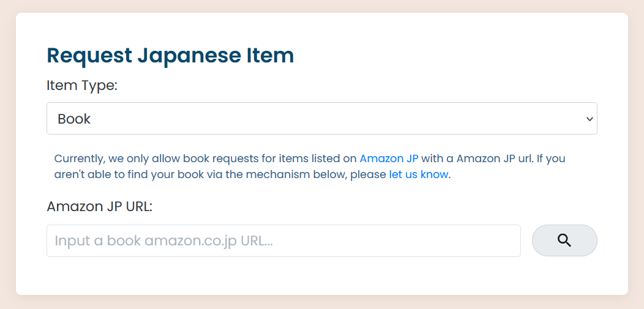644x309 pixels.
Task: Click the word 'Item' in the page title
Action: [x=270, y=56]
